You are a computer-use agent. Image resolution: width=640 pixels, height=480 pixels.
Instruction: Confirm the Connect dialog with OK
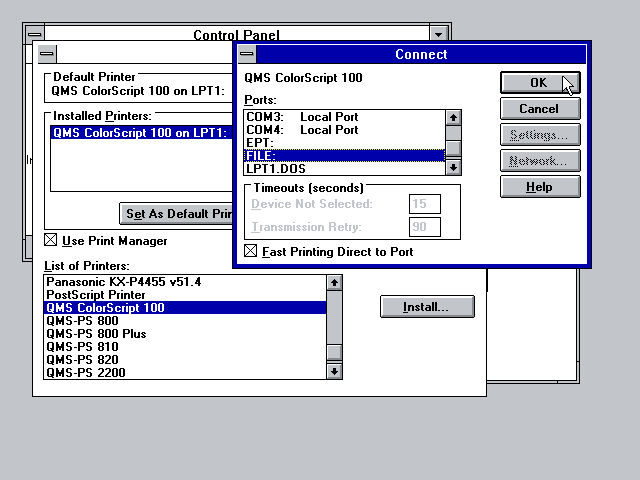540,82
